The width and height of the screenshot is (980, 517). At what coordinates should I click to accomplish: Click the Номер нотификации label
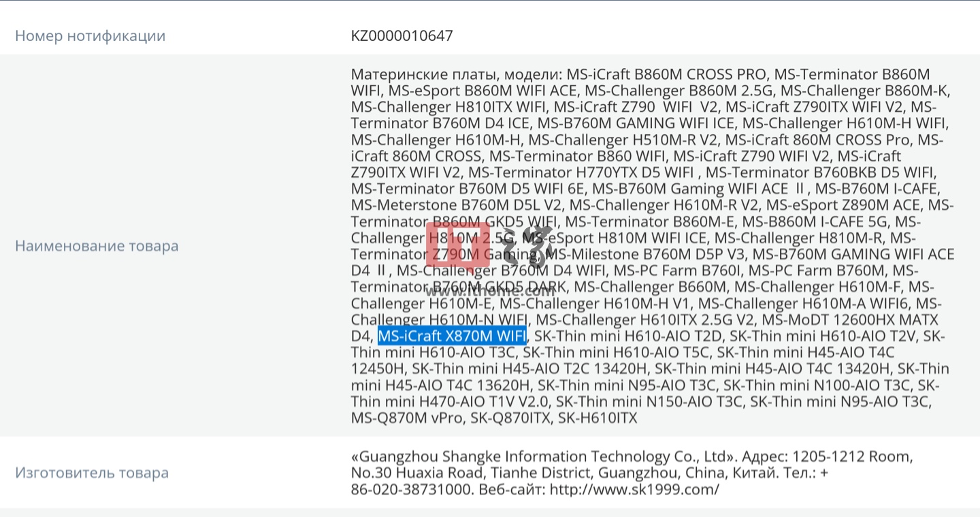(91, 35)
